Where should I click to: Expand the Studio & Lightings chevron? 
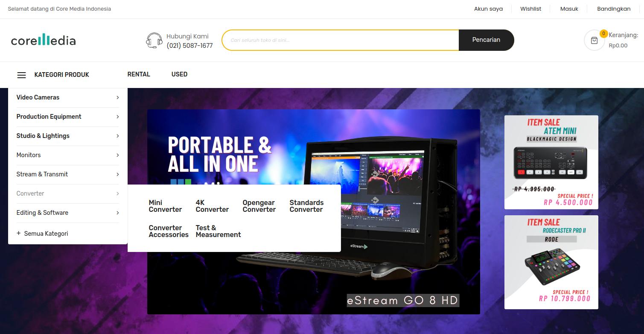click(x=117, y=136)
